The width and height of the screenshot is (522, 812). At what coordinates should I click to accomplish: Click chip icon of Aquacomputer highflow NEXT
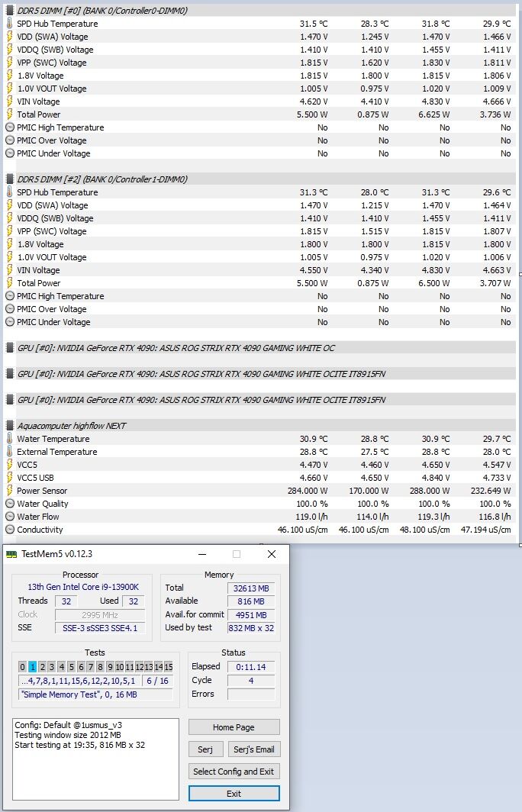pos(9,426)
